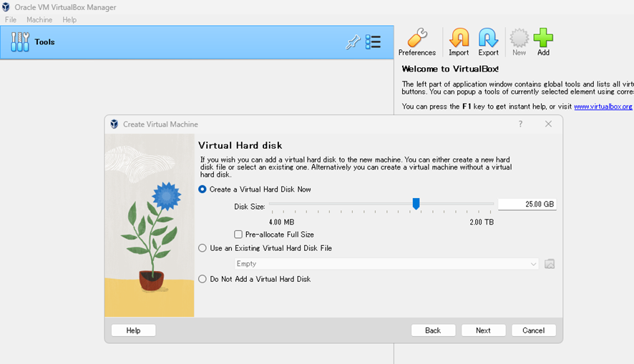Open the Help menu in menu bar
Viewport: 634px width, 364px height.
point(69,19)
